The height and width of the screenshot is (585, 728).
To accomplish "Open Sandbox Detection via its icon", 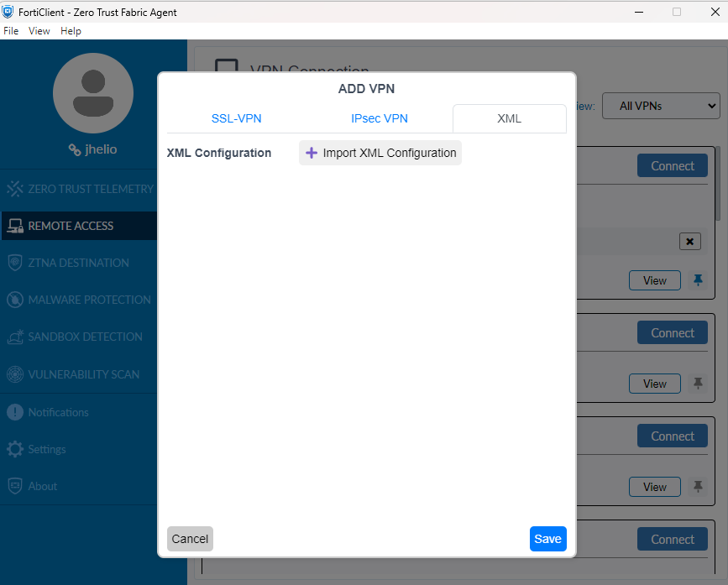I will 15,337.
